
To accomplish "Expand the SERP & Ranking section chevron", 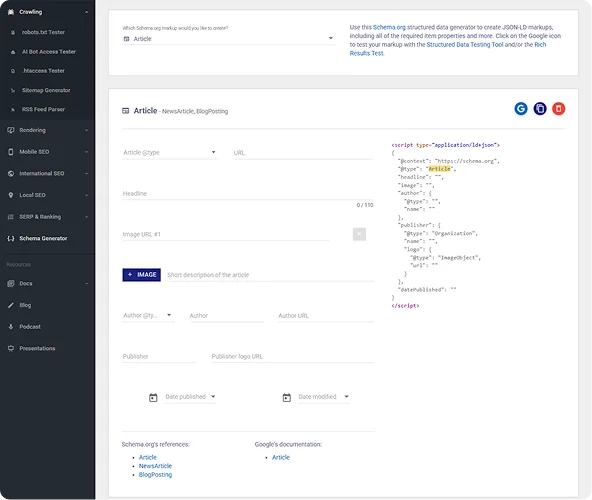I will pos(86,217).
